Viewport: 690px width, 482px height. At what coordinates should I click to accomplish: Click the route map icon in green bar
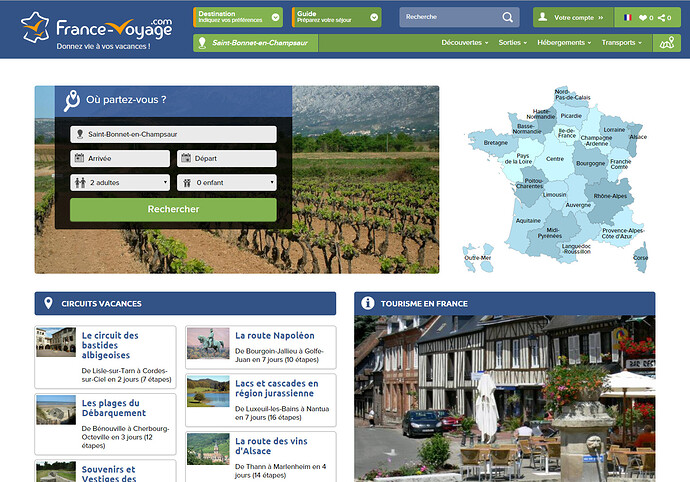(x=667, y=43)
